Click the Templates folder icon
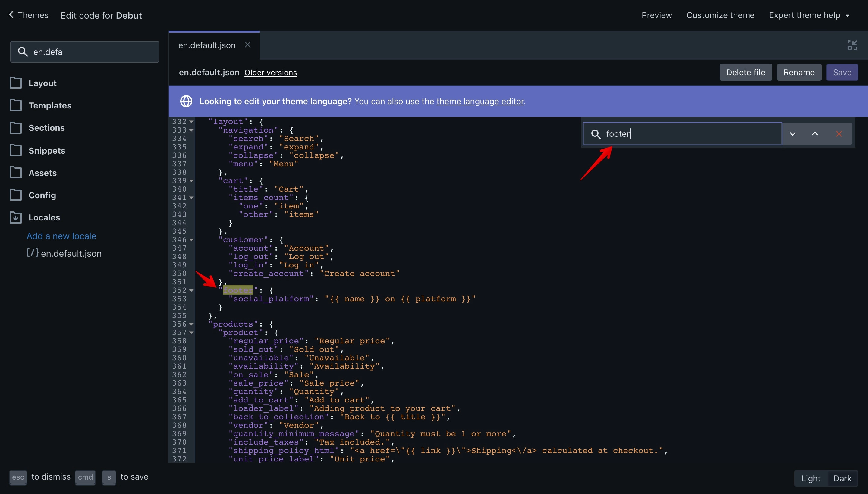Screen dimensions: 868x494 [x=16, y=105]
